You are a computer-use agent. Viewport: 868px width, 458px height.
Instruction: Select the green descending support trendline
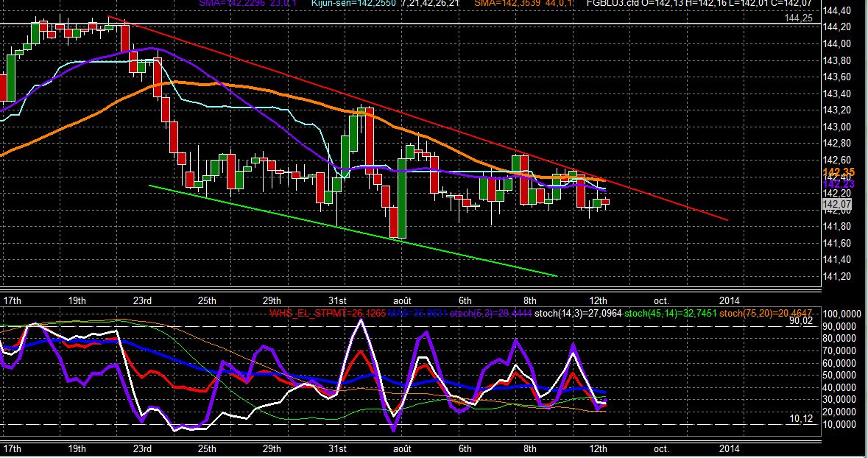pos(354,230)
